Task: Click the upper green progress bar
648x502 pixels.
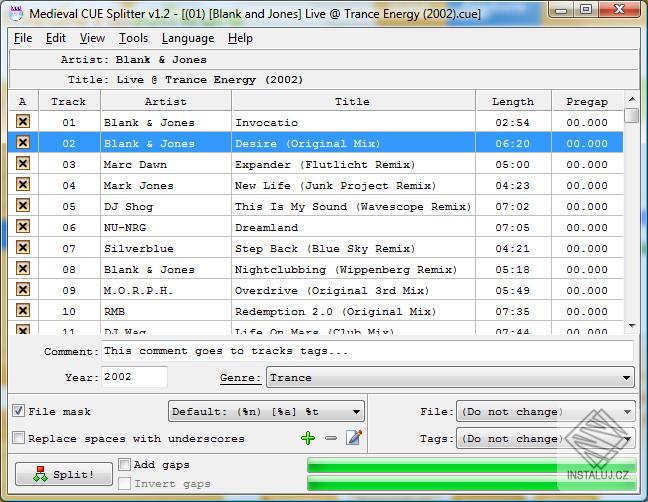Action: (472, 465)
